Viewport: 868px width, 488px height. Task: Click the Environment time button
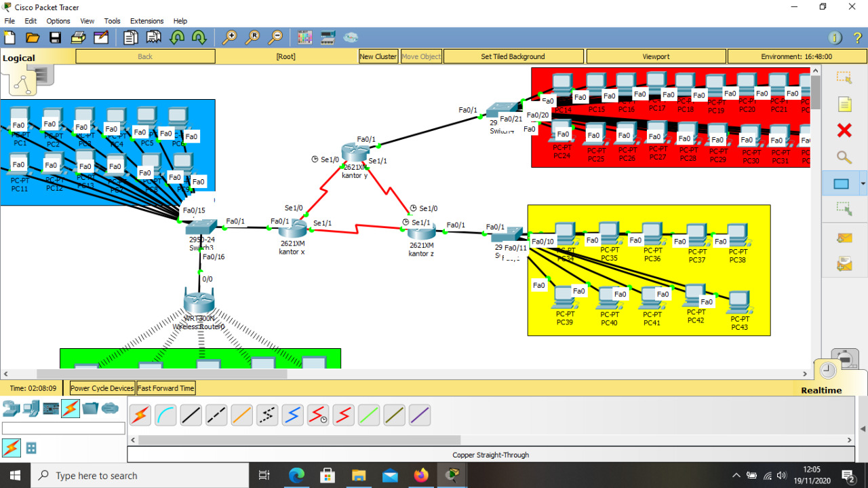click(x=796, y=56)
